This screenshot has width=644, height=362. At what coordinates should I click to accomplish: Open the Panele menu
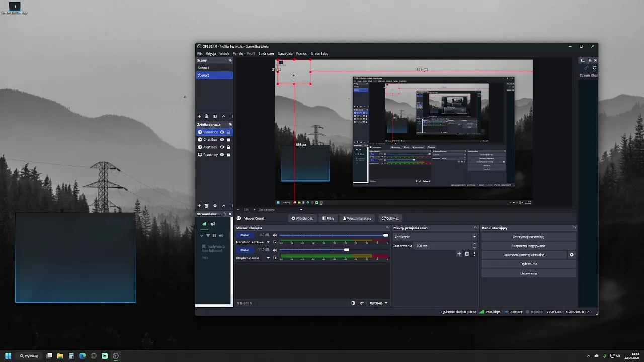(x=238, y=54)
